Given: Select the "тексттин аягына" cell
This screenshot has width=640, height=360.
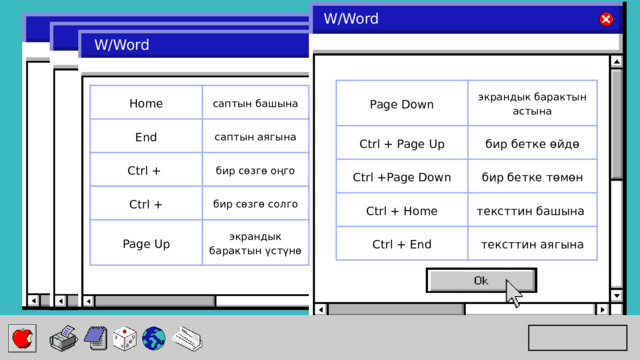Looking at the screenshot, I should 532,243.
